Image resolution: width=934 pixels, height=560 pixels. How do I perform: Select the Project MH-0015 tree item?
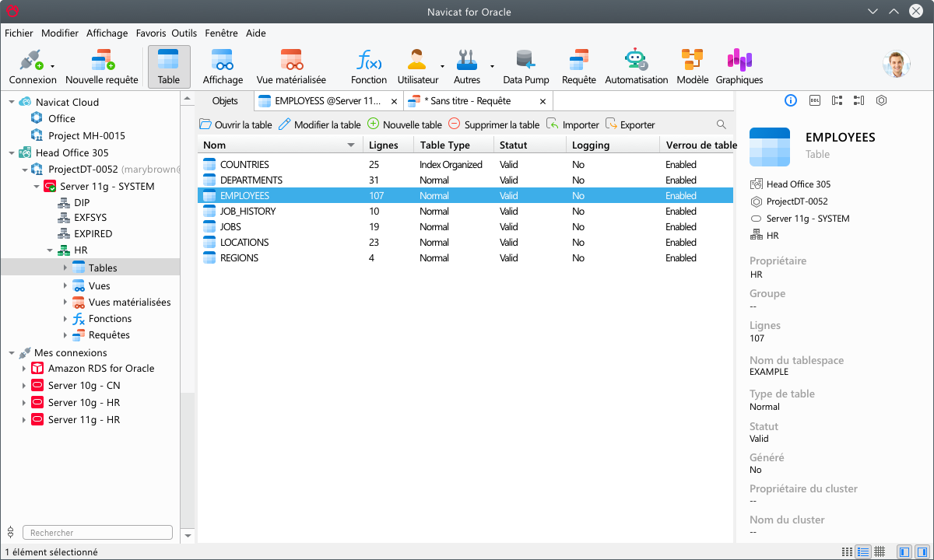pyautogui.click(x=86, y=135)
